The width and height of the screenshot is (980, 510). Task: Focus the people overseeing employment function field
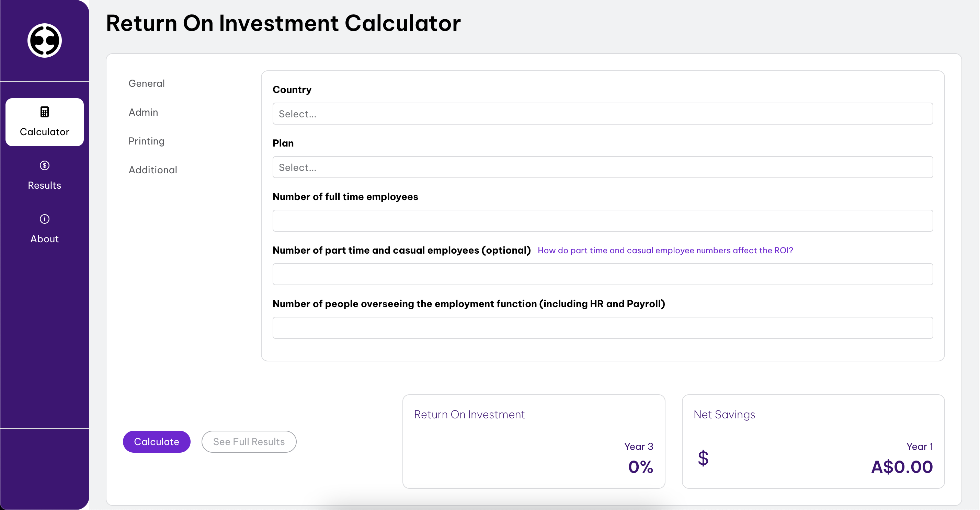603,328
